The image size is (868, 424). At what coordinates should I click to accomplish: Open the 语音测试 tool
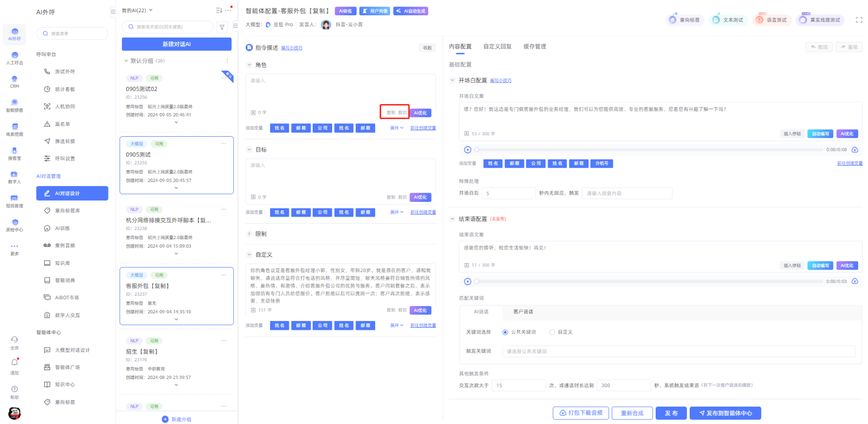[772, 20]
